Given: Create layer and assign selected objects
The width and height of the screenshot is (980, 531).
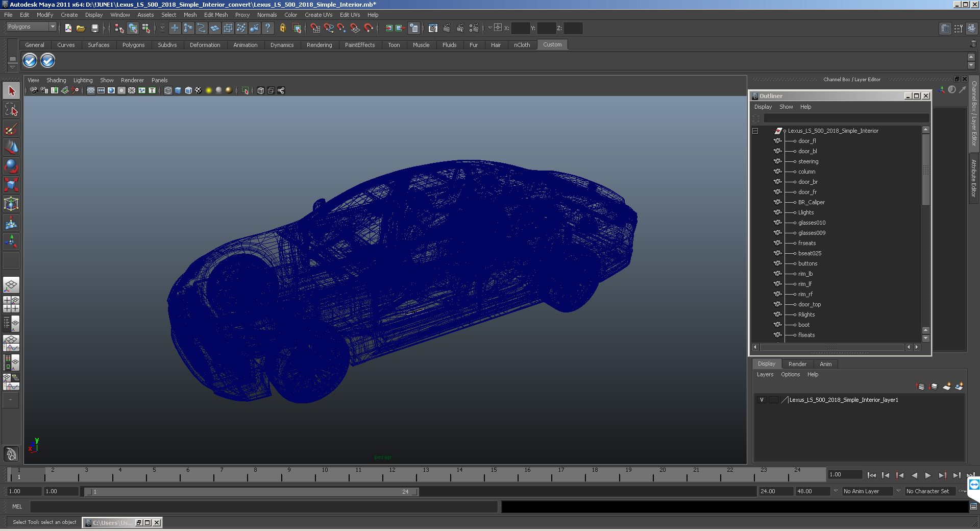Looking at the screenshot, I should point(959,387).
